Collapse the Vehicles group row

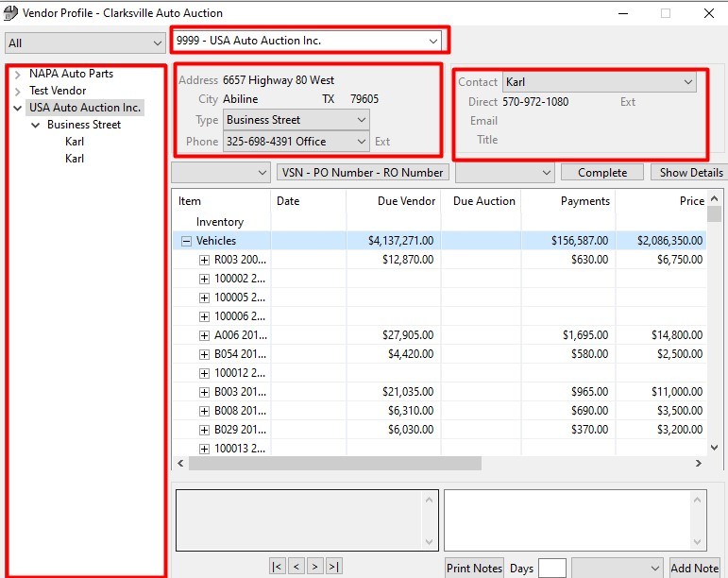186,241
